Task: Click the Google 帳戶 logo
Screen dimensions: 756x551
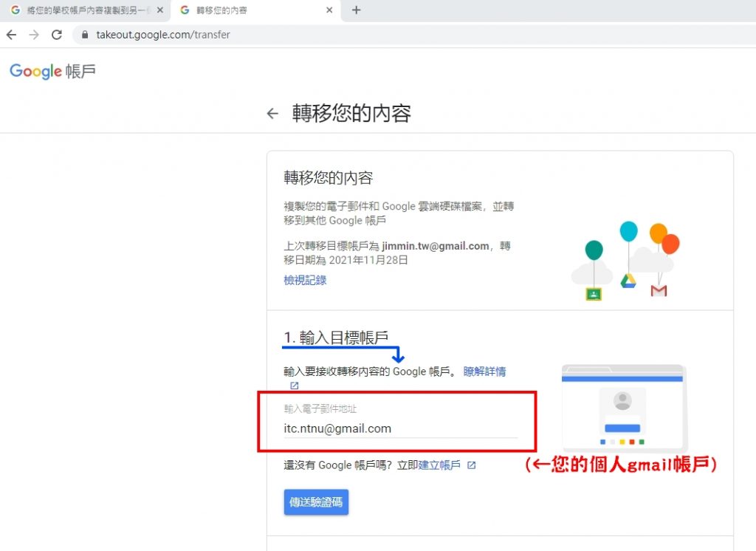Action: coord(52,72)
